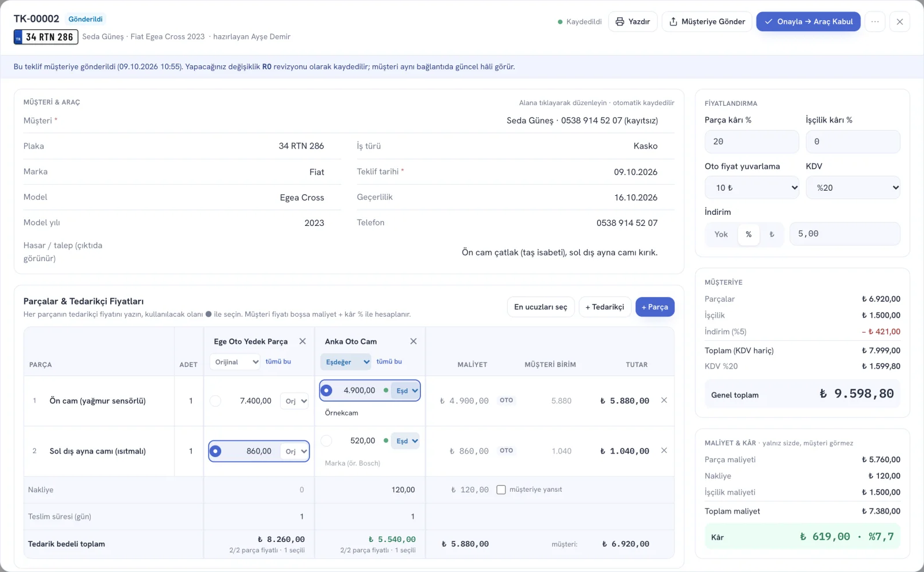
Task: Edit the İşçilik kârı % field
Action: click(x=853, y=142)
